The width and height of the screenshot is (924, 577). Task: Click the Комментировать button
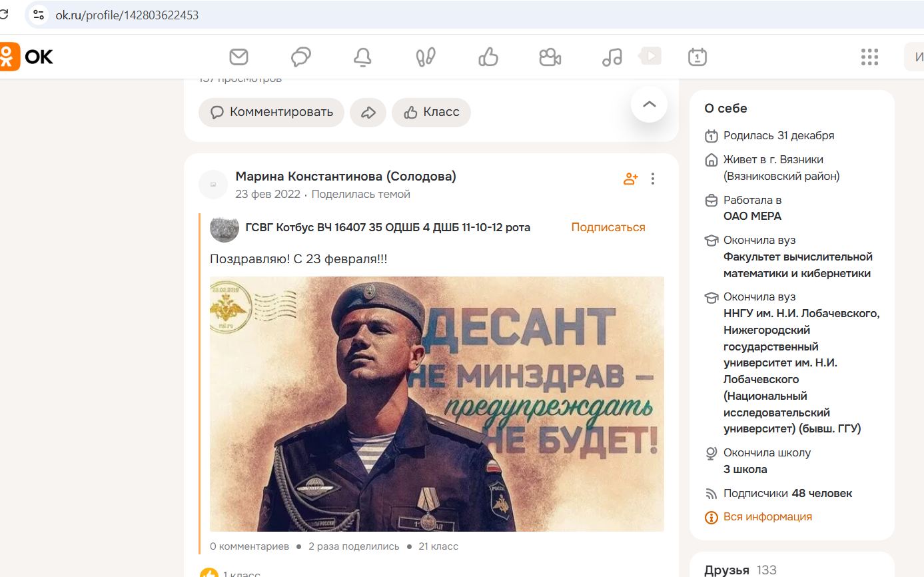pyautogui.click(x=271, y=113)
